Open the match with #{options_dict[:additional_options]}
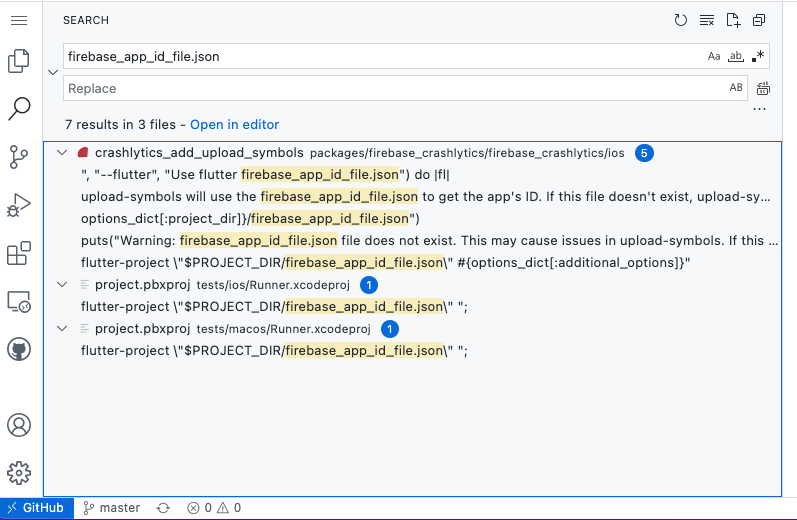The image size is (797, 520). (412, 263)
